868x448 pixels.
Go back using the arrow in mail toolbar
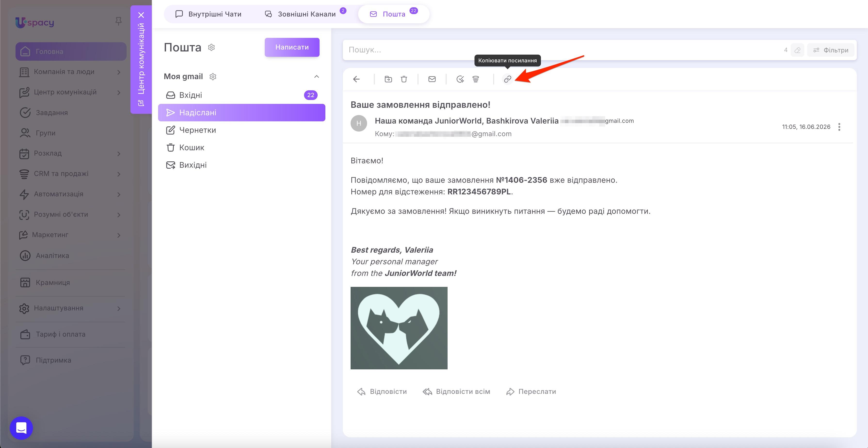[356, 79]
